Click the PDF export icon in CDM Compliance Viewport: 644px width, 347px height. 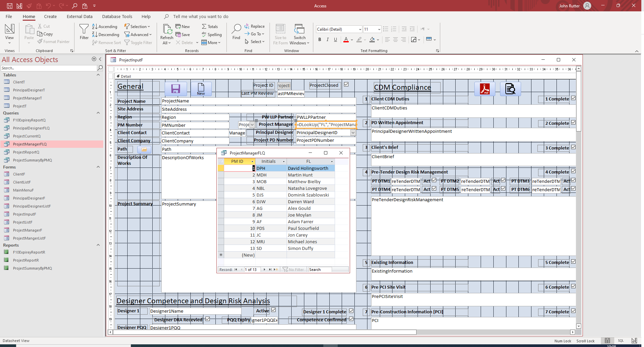[x=485, y=89]
